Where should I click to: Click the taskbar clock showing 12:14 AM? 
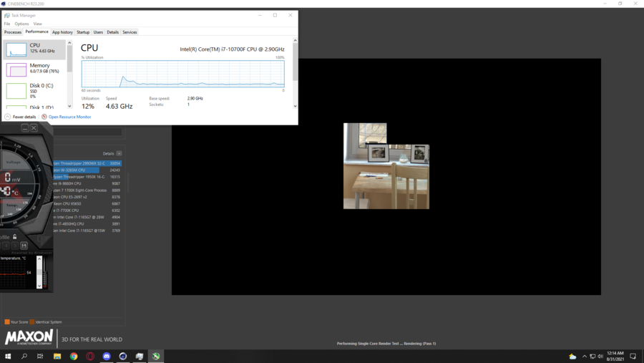pos(615,356)
